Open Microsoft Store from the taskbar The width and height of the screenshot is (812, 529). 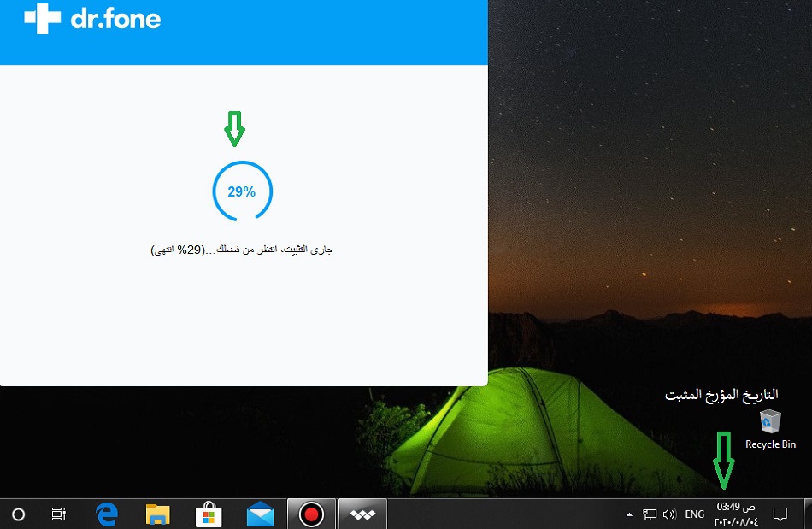(x=209, y=514)
